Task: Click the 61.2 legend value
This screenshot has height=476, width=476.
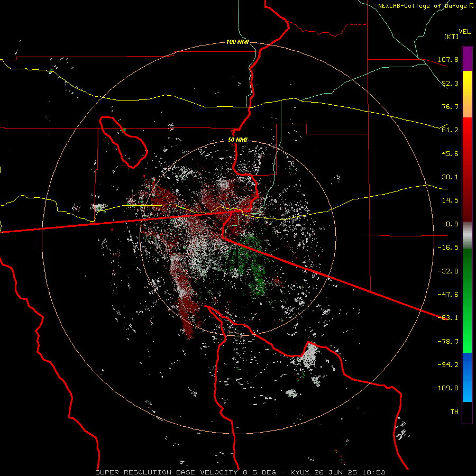Action: [x=450, y=130]
